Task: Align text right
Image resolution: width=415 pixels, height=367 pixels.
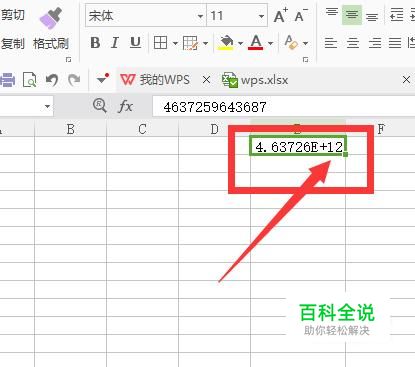Action: click(x=375, y=43)
